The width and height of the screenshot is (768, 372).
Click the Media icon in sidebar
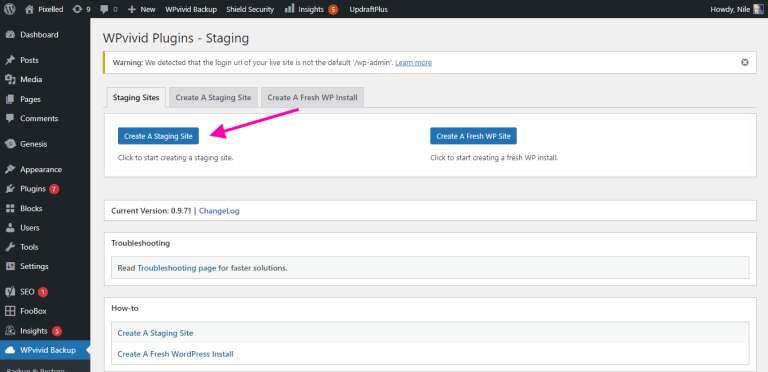10,79
